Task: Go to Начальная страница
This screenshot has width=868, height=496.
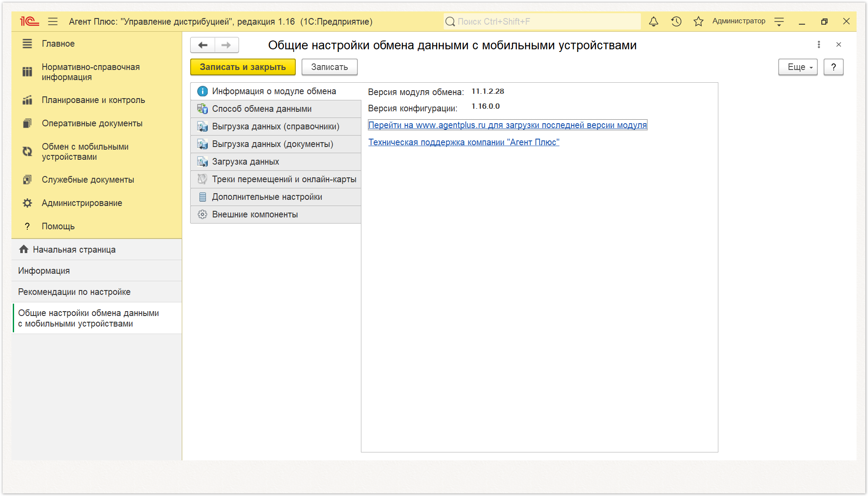Action: click(96, 250)
